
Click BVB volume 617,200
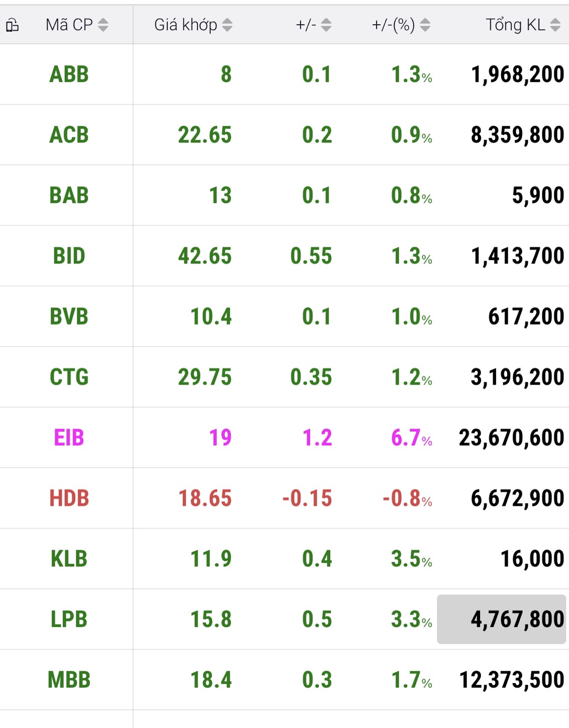click(526, 317)
